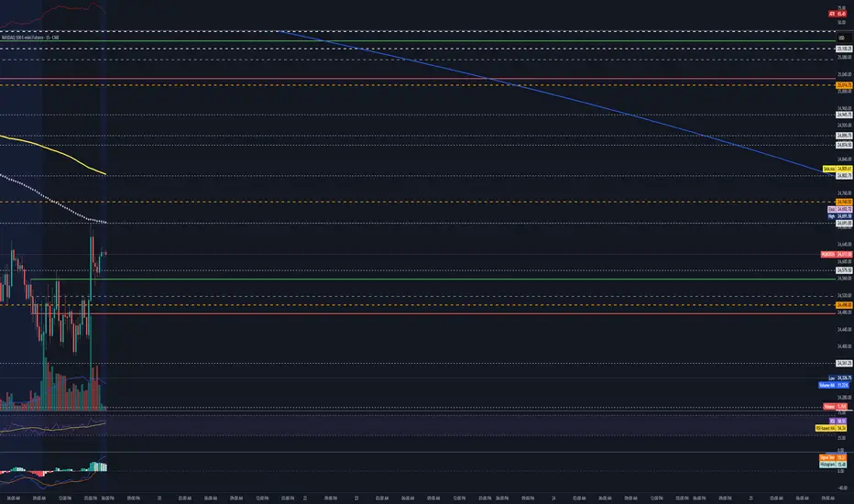Click the Low price label on axis
Image resolution: width=854 pixels, height=504 pixels.
click(840, 378)
